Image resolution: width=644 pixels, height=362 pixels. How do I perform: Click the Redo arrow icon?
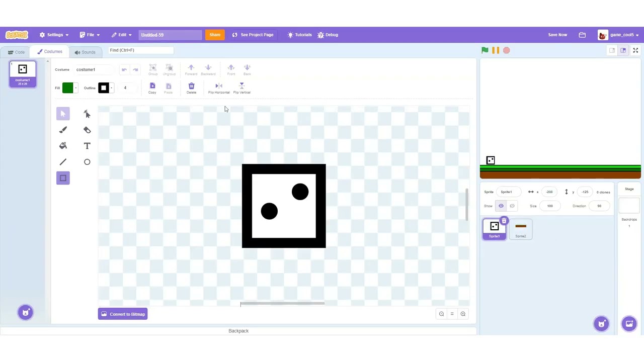[x=135, y=70]
